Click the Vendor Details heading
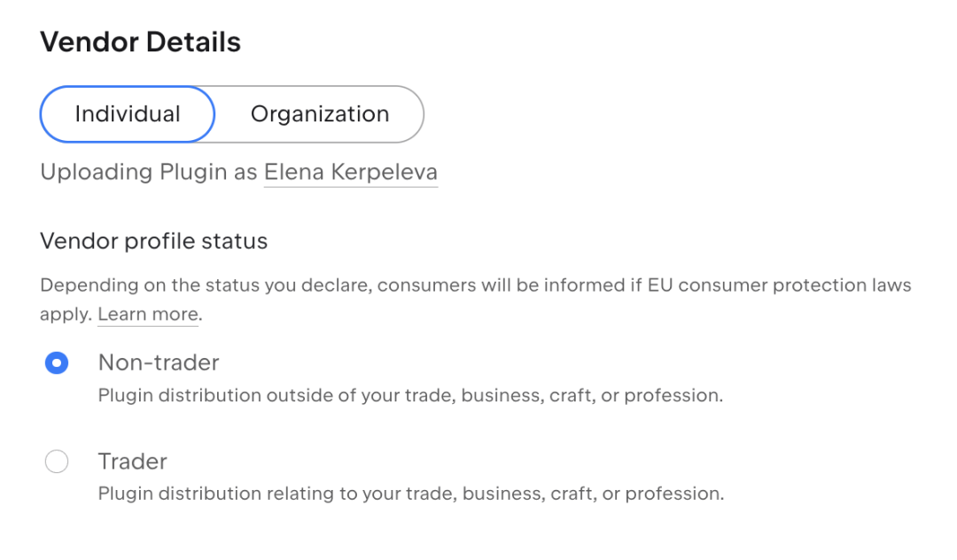Screen dimensions: 957x560 click(140, 43)
